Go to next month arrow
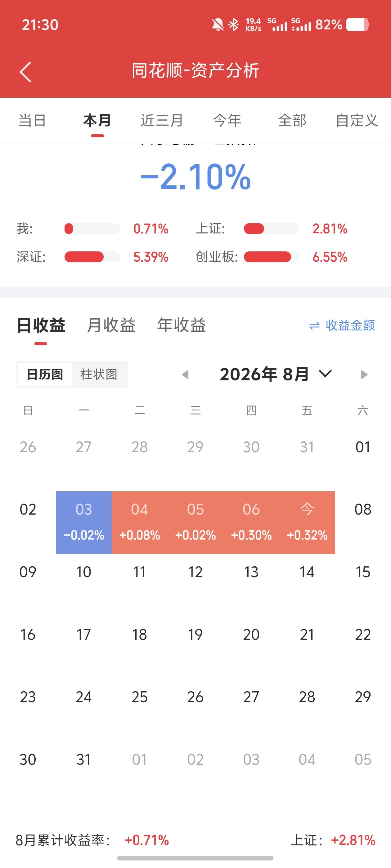This screenshot has height=868, width=391. [x=364, y=374]
